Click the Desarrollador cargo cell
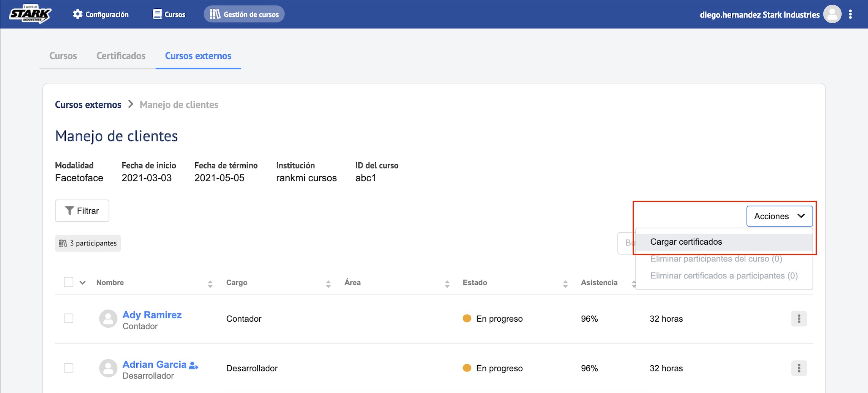Image resolution: width=868 pixels, height=393 pixels. pos(252,368)
